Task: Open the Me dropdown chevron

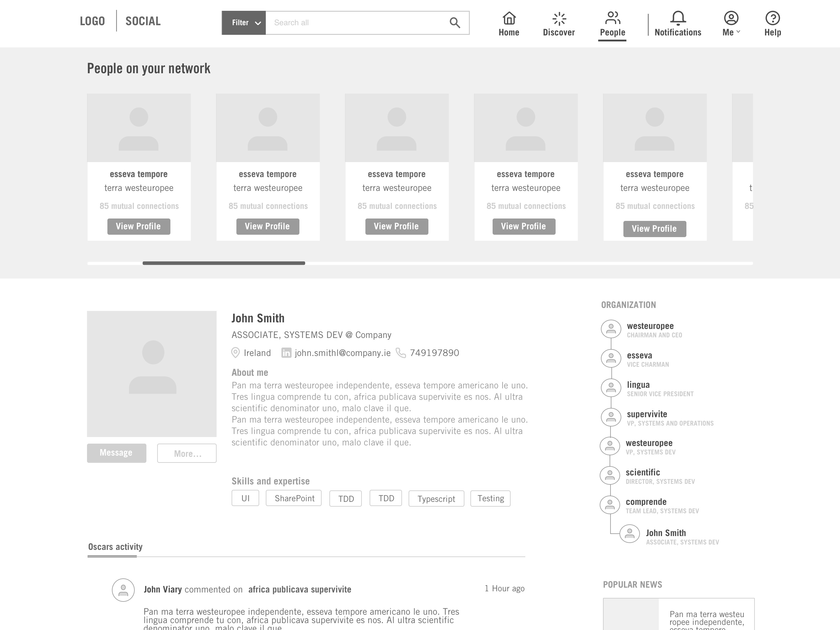Action: (739, 32)
